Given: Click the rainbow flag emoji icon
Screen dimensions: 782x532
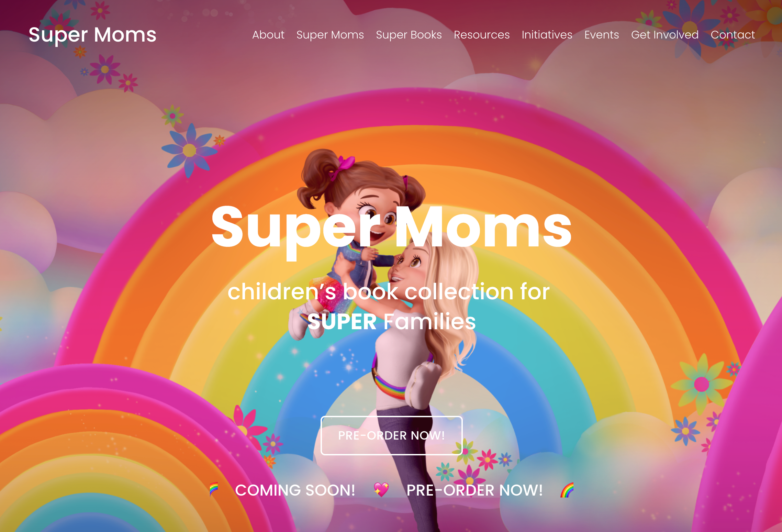Looking at the screenshot, I should (x=214, y=490).
